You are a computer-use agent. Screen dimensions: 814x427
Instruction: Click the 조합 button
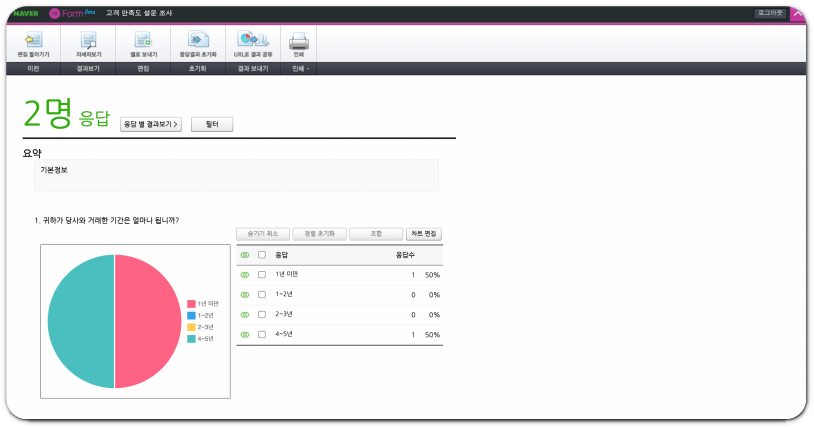376,234
